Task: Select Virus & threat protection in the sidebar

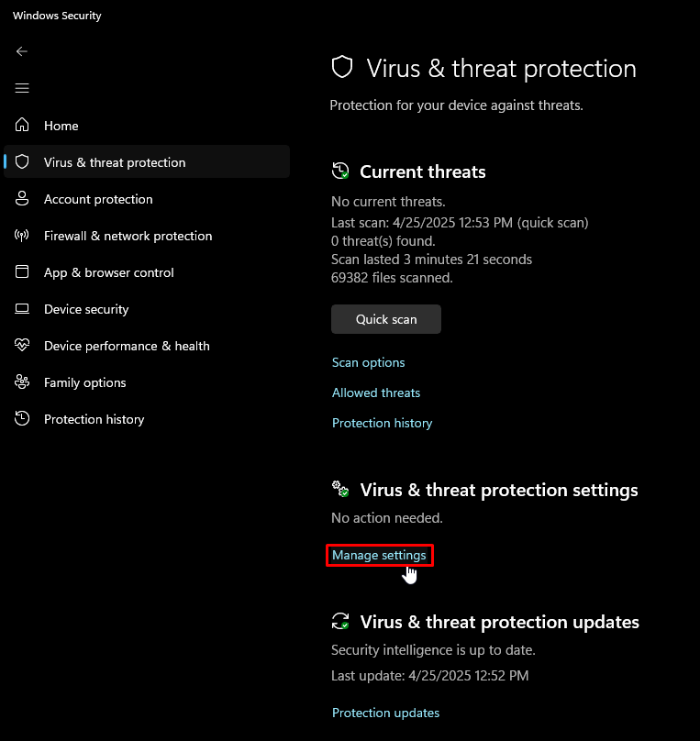Action: [115, 161]
